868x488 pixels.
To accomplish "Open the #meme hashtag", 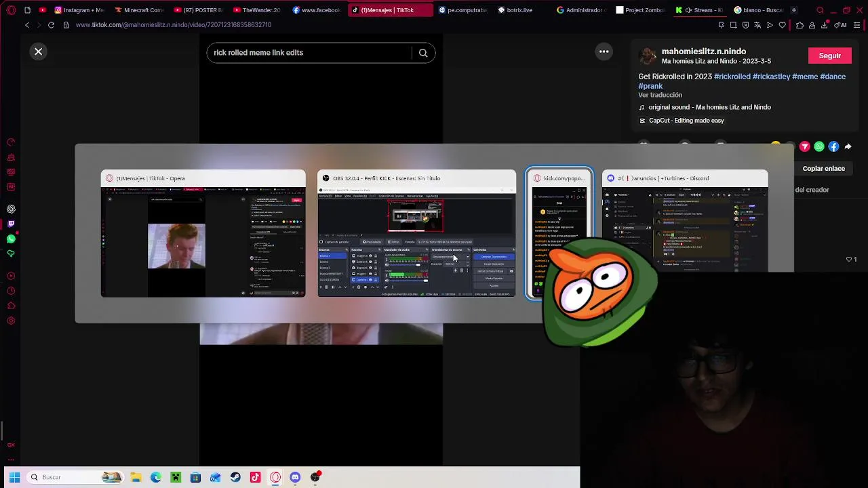I will click(805, 77).
